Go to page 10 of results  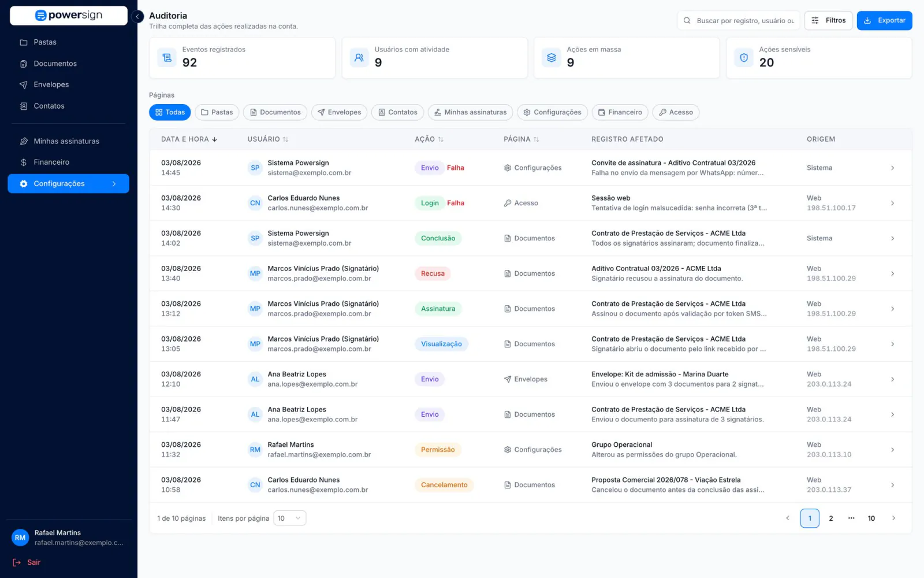pos(871,518)
